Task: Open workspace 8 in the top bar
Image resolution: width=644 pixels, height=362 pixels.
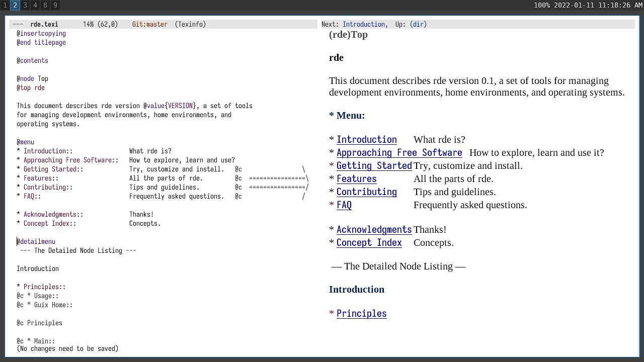Action: (45, 5)
